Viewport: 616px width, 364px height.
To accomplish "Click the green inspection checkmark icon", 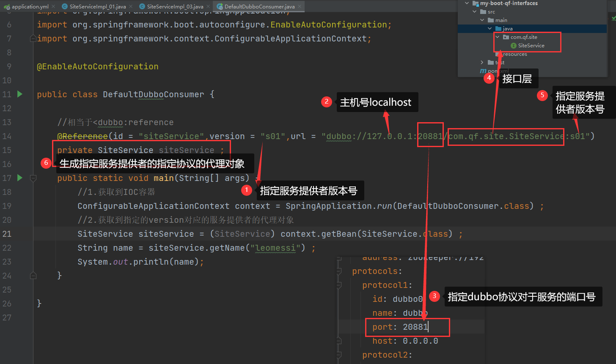I will (x=613, y=19).
